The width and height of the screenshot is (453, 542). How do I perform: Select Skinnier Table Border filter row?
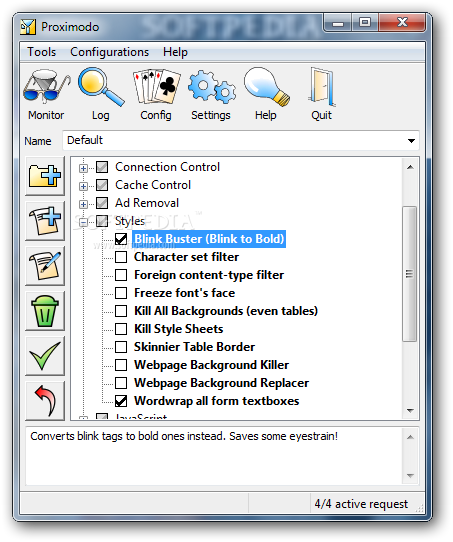[195, 347]
